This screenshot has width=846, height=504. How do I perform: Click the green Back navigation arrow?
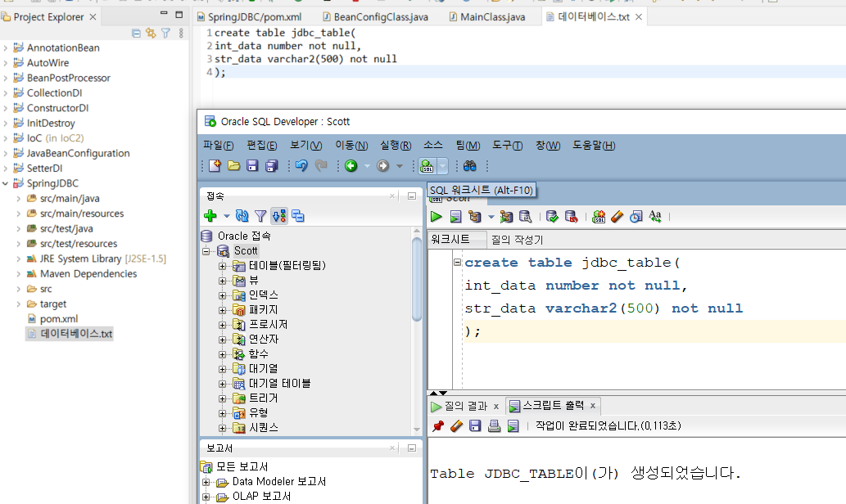(351, 166)
